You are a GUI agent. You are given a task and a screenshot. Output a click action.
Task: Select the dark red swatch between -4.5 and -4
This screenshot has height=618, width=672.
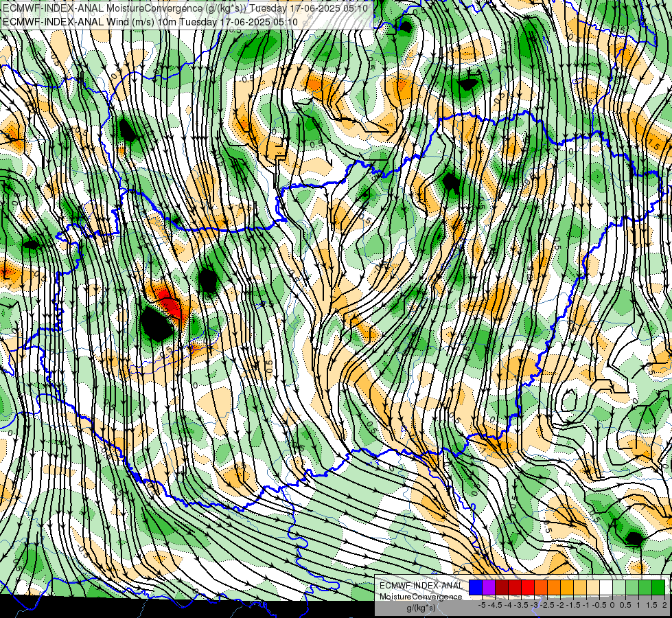click(502, 587)
